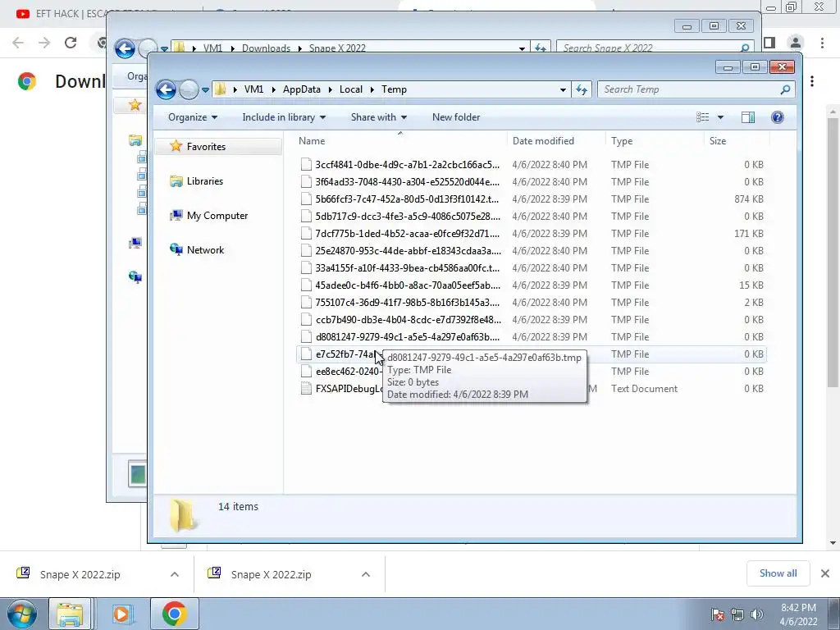Viewport: 840px width, 630px height.
Task: Close the Chrome downloads bar
Action: click(x=825, y=573)
